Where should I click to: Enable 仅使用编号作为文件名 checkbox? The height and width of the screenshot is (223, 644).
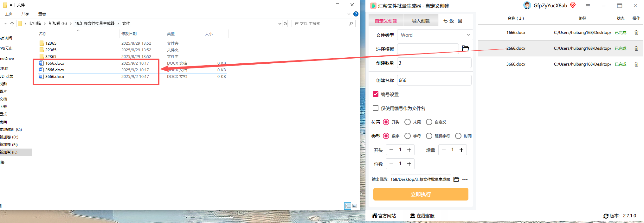376,108
